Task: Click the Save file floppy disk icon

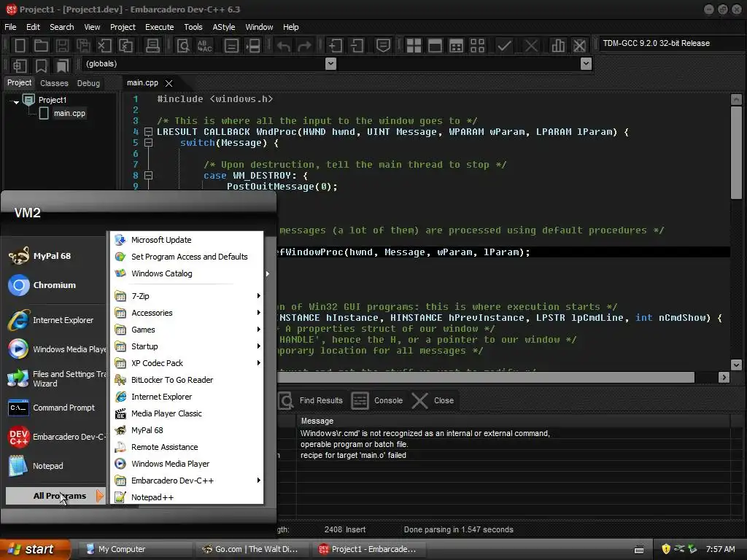Action: 62,46
